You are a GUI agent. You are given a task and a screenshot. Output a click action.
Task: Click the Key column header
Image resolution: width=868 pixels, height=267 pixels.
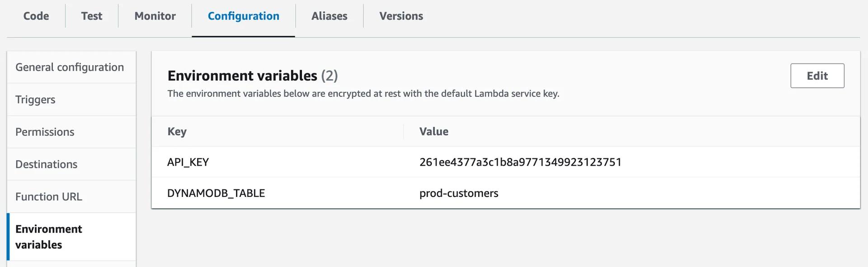pyautogui.click(x=177, y=132)
